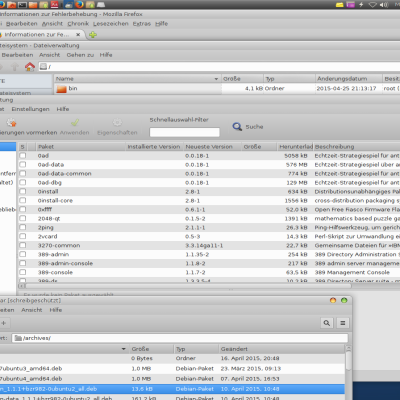Tick the checkbox for package 0ad-dbg
Viewport: 400px width, 400px height.
coord(23,183)
